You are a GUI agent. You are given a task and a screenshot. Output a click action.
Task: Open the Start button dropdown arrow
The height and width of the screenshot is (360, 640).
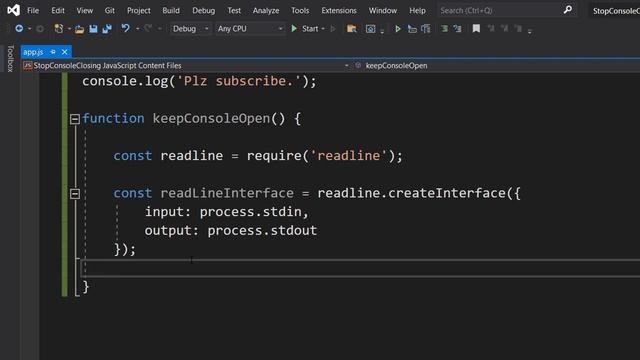[323, 29]
